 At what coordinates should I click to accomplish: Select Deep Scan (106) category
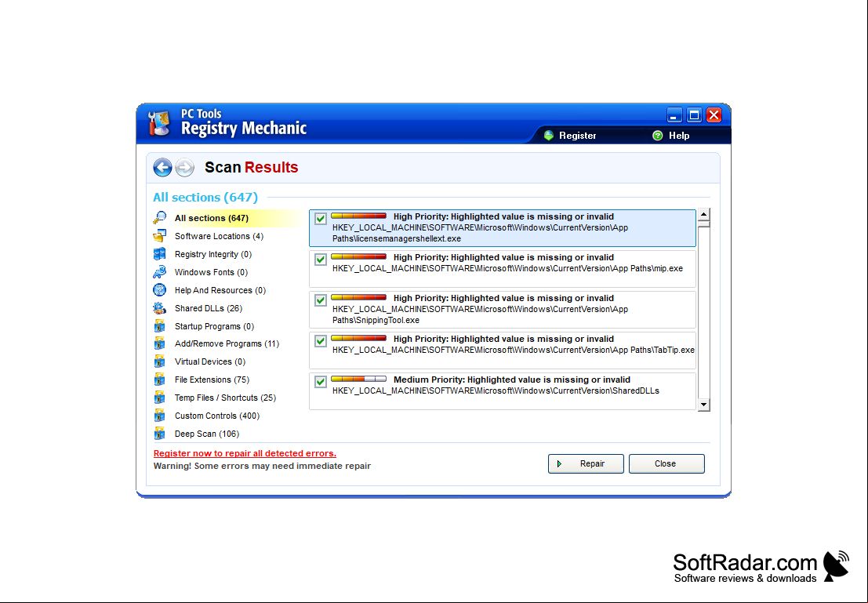(x=207, y=434)
